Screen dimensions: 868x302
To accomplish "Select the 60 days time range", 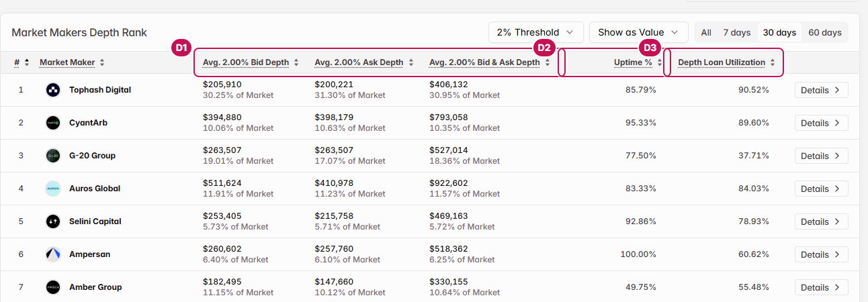I will tap(825, 32).
